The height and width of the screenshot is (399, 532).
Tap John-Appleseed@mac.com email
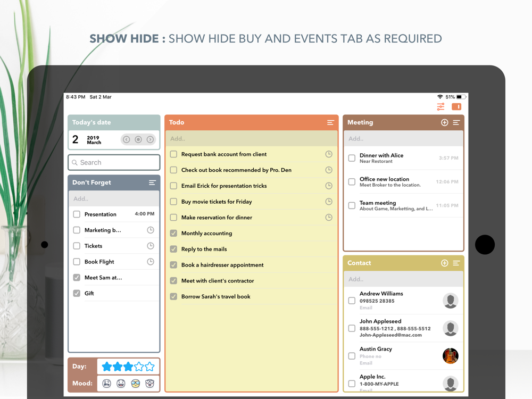click(x=390, y=335)
